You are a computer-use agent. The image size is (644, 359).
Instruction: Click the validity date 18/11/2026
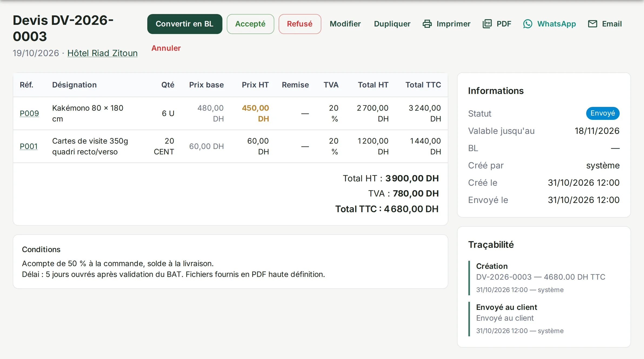pos(597,131)
